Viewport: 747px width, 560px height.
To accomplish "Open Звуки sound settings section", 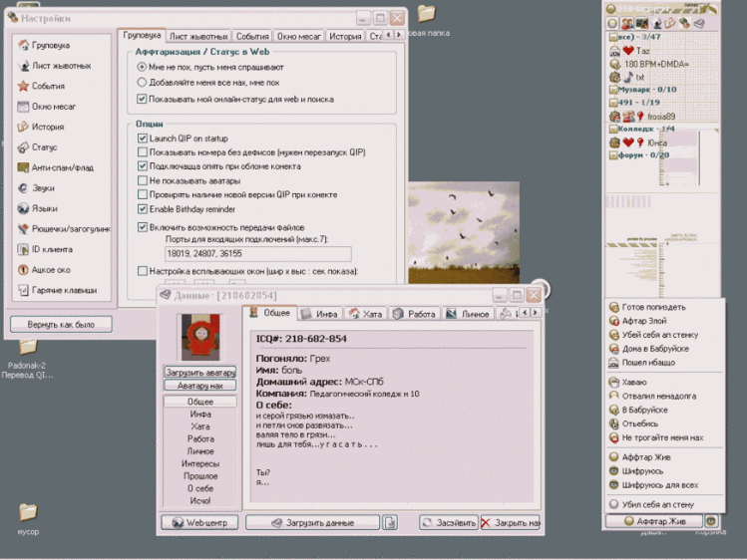I will (x=36, y=188).
